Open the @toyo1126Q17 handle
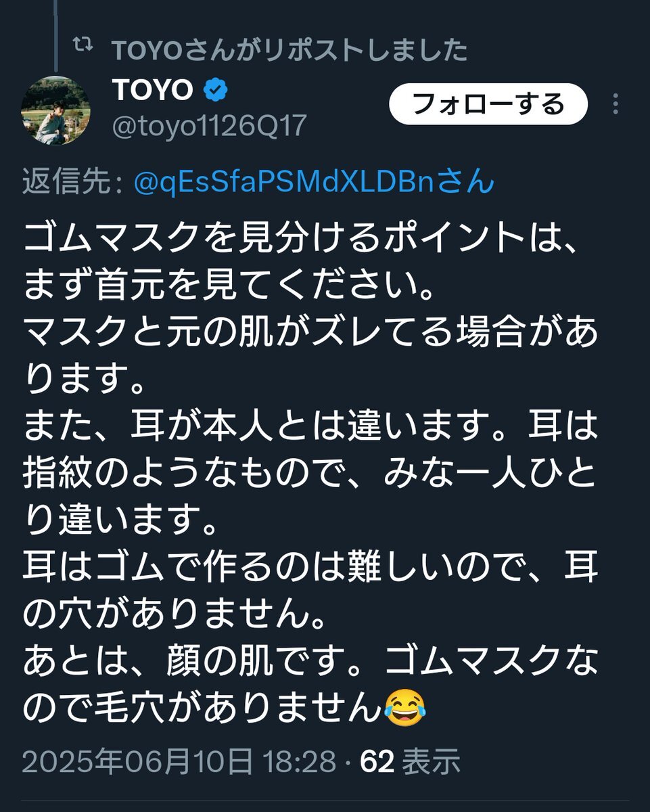The height and width of the screenshot is (812, 650). [208, 126]
